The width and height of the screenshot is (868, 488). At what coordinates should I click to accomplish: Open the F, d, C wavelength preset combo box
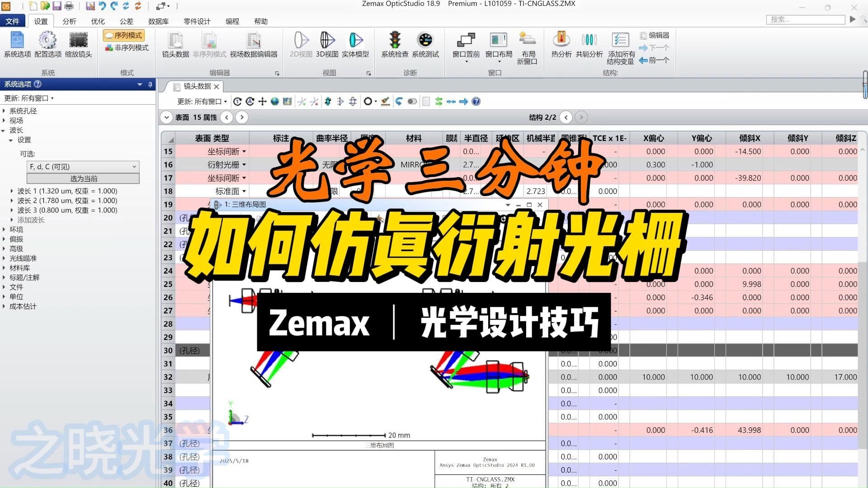click(x=83, y=166)
